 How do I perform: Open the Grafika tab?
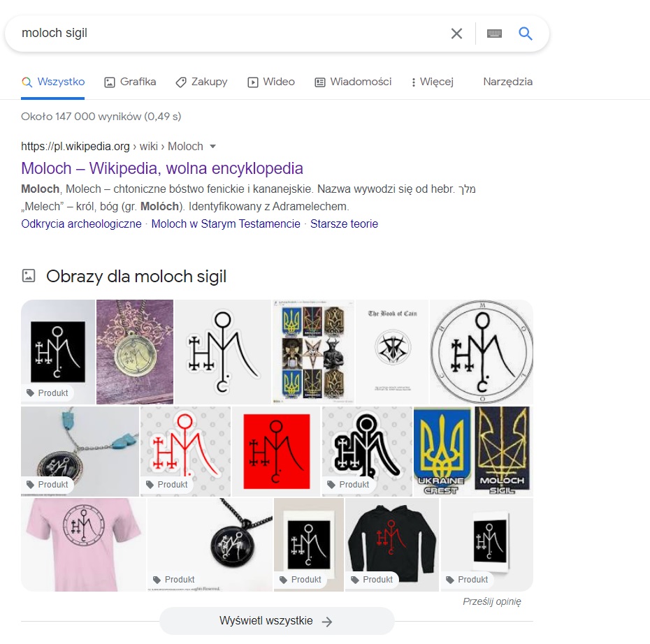(x=130, y=82)
